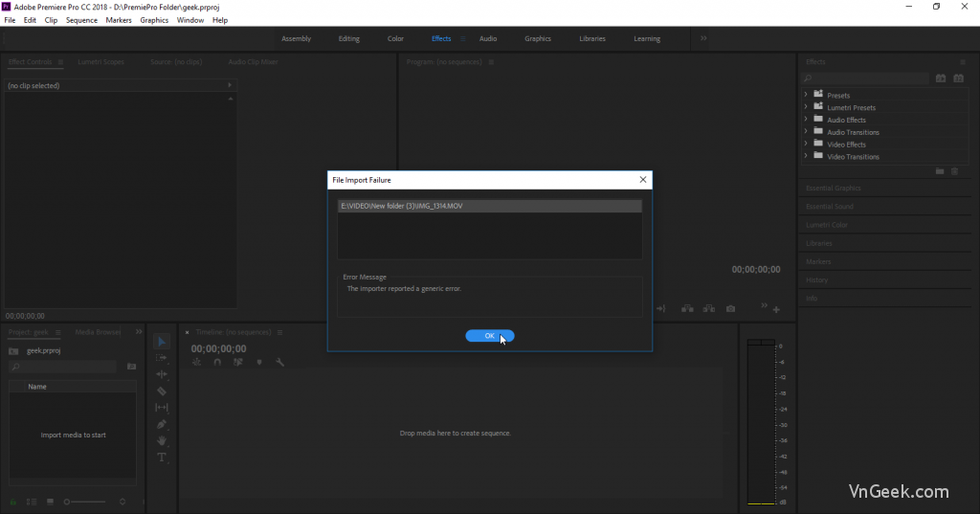The width and height of the screenshot is (980, 514).
Task: Select the Type tool
Action: pos(161,458)
